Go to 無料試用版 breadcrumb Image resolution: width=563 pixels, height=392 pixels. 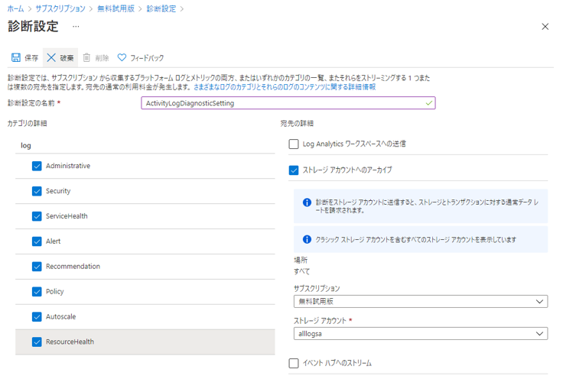click(116, 8)
